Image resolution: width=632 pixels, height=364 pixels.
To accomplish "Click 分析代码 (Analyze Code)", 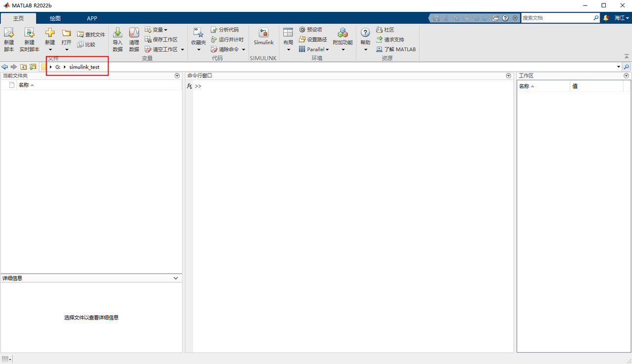I will [225, 30].
